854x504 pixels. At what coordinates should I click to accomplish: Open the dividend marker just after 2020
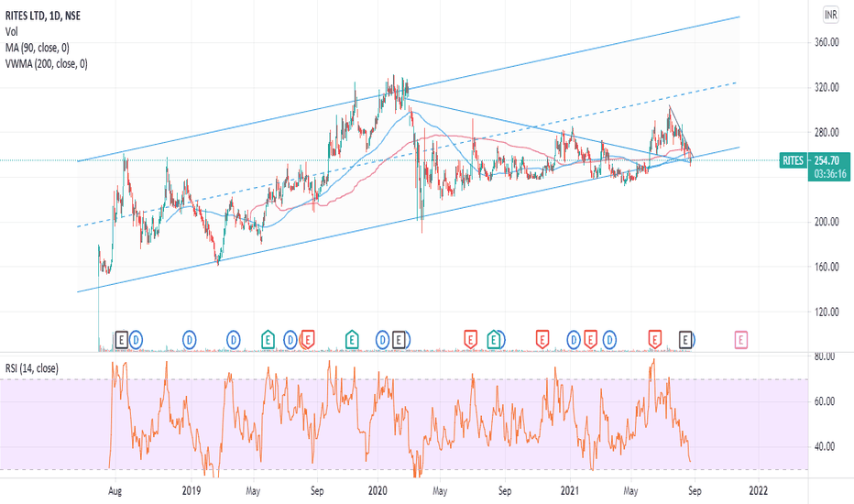pyautogui.click(x=382, y=341)
